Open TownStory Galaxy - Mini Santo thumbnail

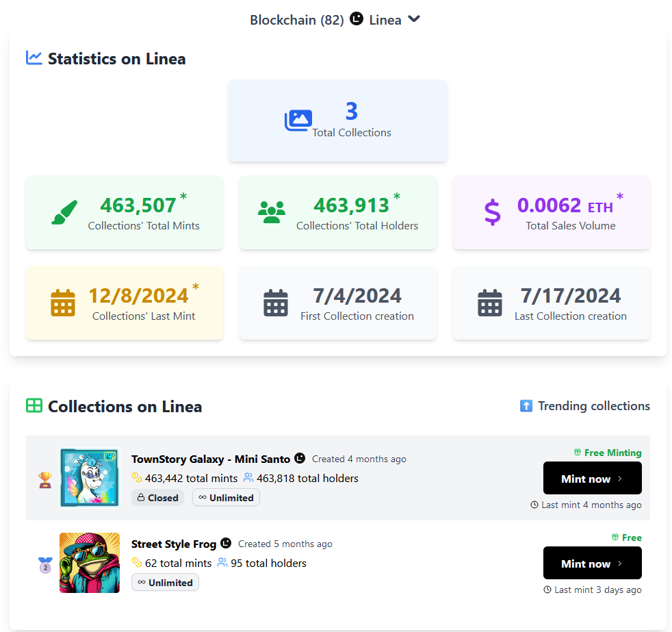pyautogui.click(x=90, y=478)
